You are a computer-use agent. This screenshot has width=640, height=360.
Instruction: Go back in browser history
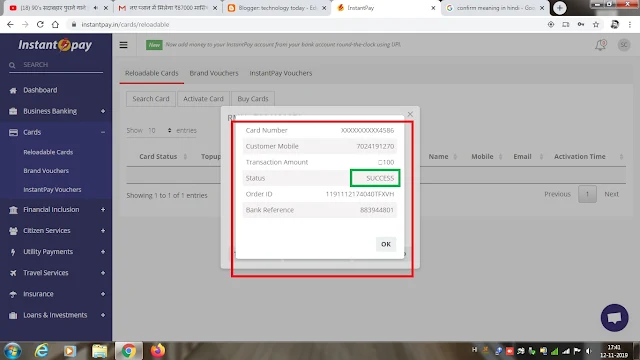point(10,24)
